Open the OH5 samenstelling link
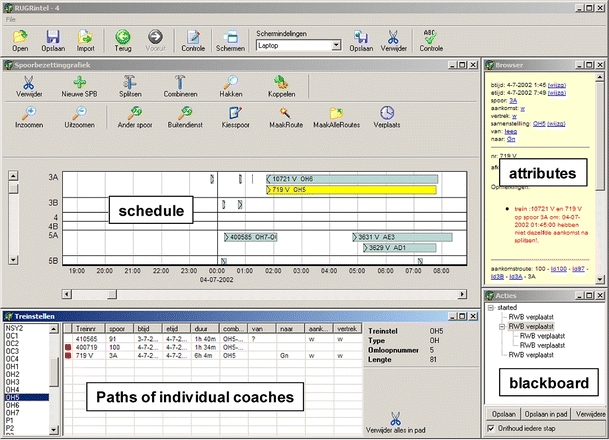This screenshot has height=440, width=609. coord(539,123)
